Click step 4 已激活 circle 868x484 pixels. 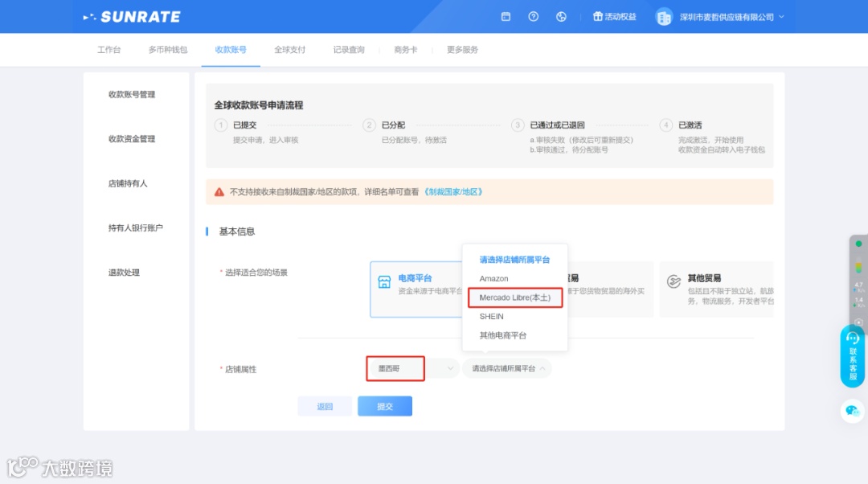[666, 125]
